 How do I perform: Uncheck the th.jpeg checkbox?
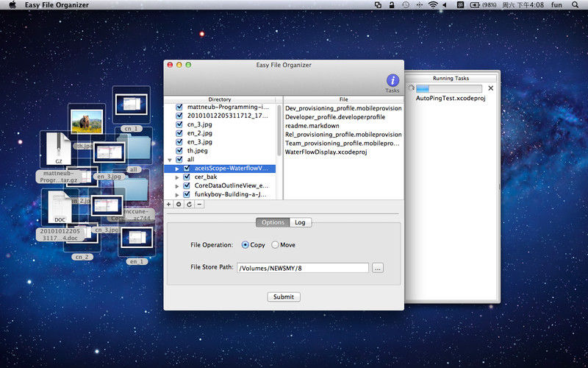pos(179,151)
